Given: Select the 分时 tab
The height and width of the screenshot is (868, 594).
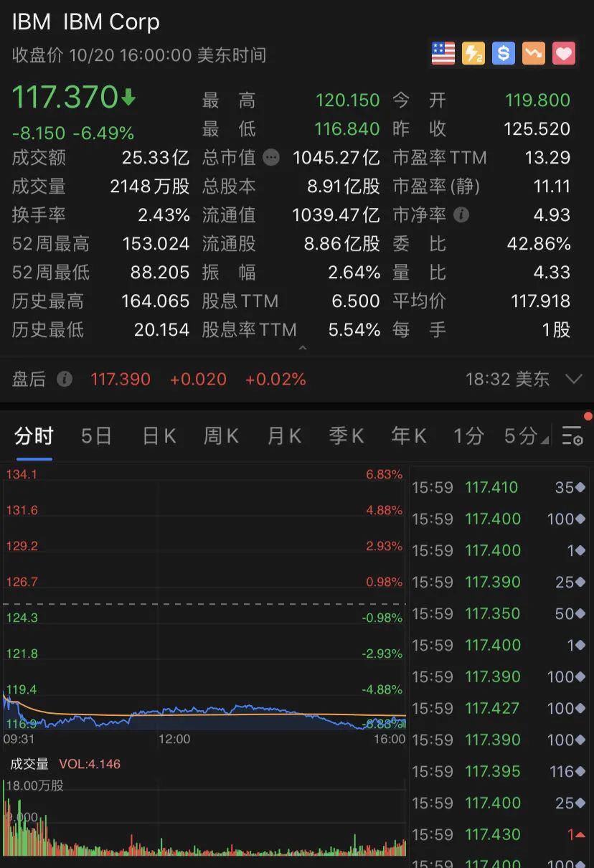Looking at the screenshot, I should coord(34,435).
